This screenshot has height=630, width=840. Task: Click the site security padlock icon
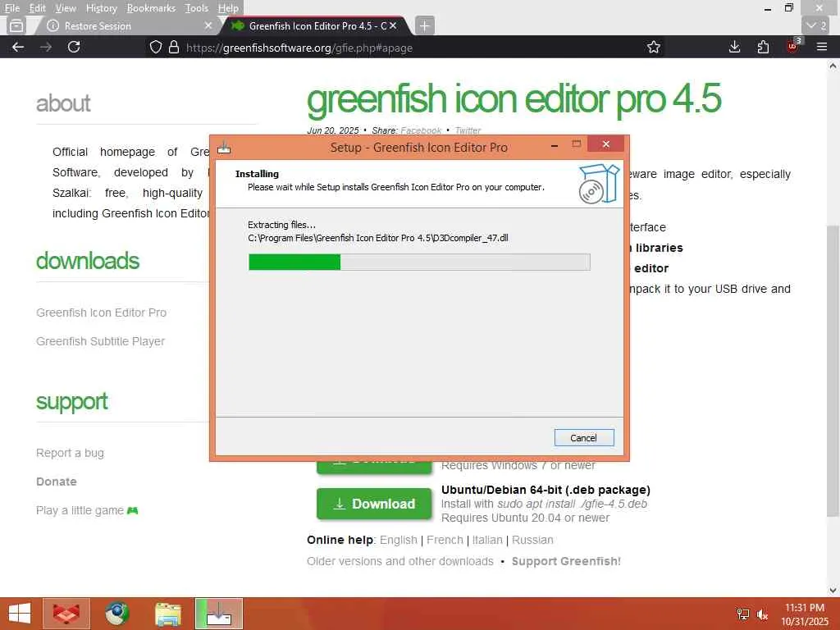tap(174, 47)
